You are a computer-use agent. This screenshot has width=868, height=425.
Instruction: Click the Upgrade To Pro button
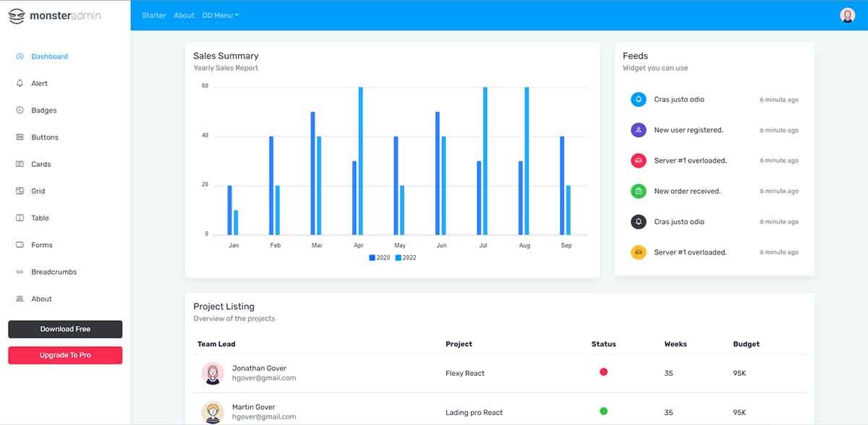tap(64, 355)
